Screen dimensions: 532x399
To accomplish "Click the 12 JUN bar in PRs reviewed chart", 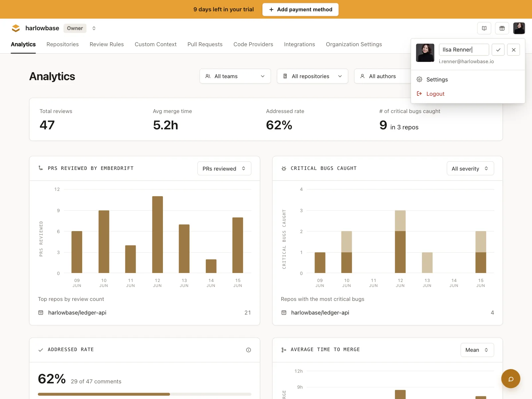I will point(158,235).
